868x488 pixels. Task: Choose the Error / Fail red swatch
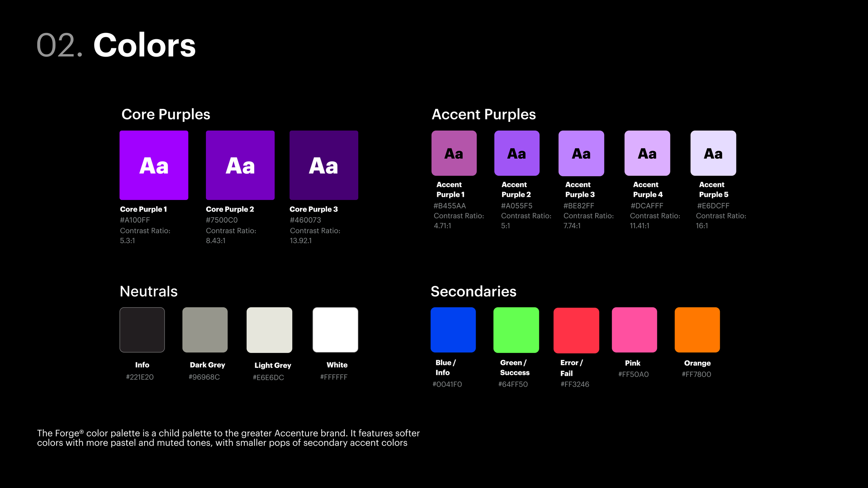[x=576, y=330]
